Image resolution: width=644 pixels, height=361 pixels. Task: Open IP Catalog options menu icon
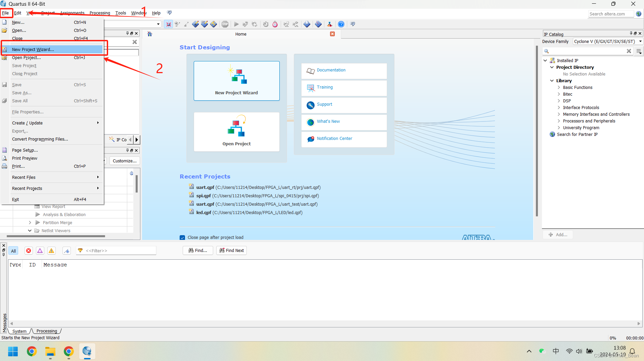[639, 51]
